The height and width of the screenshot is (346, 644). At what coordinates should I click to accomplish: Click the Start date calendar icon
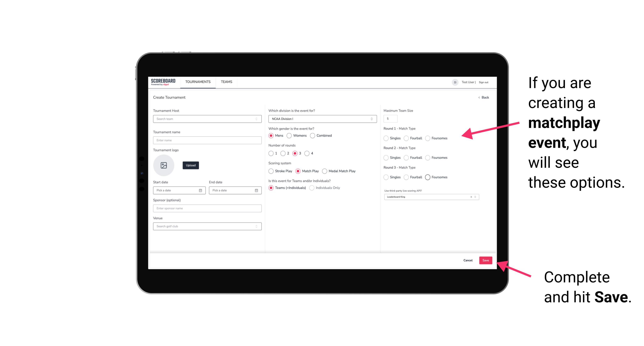click(200, 190)
